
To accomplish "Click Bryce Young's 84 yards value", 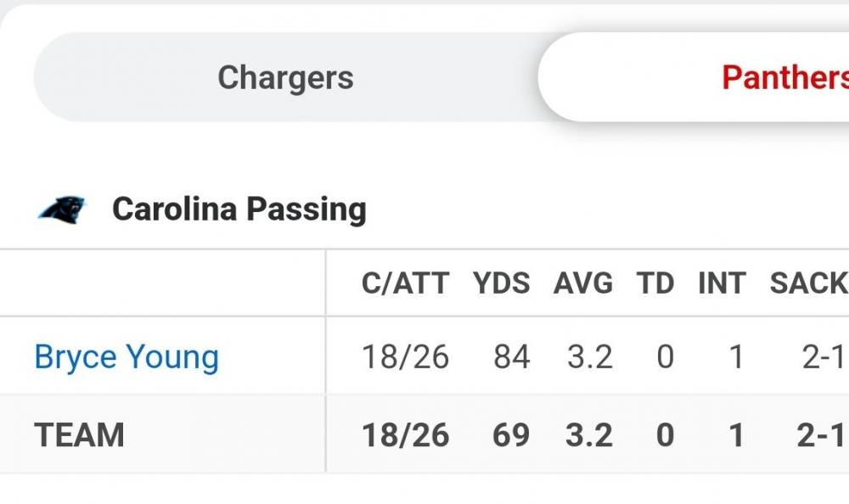I will point(512,357).
